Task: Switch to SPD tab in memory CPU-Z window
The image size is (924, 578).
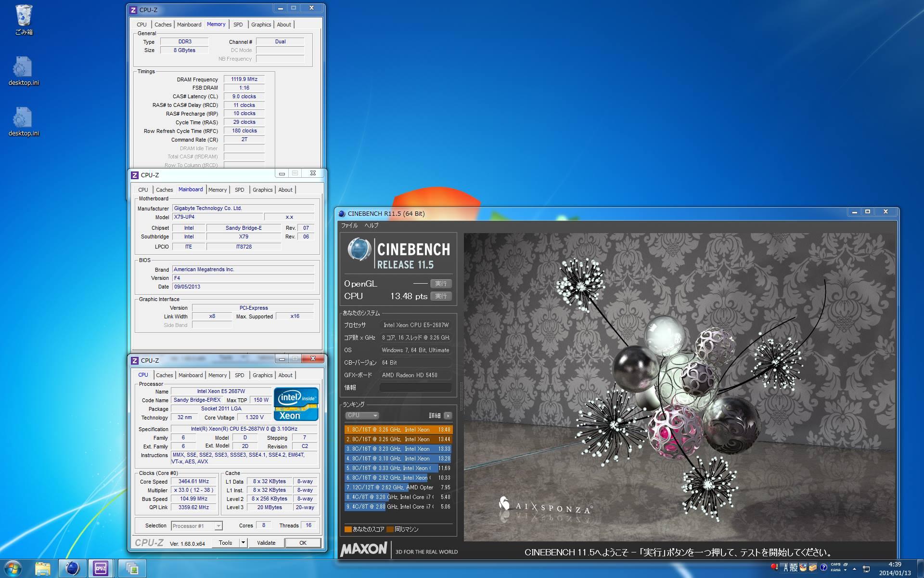Action: point(238,25)
